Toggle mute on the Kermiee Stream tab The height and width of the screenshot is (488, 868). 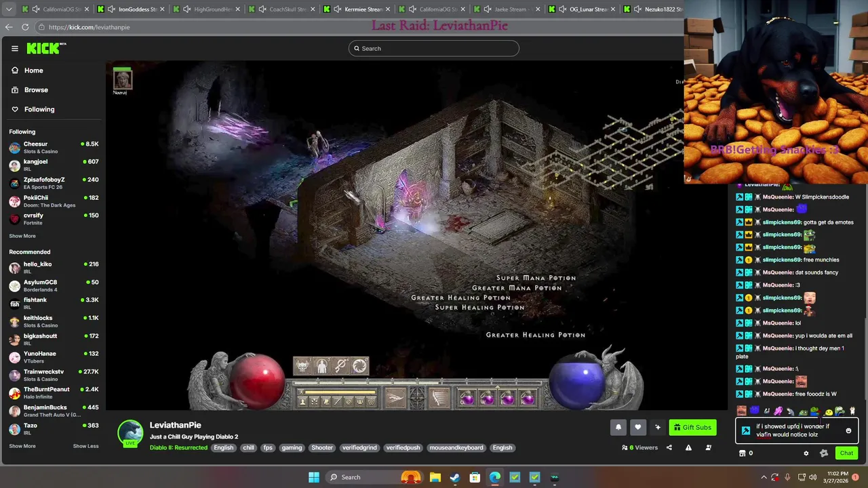click(337, 9)
